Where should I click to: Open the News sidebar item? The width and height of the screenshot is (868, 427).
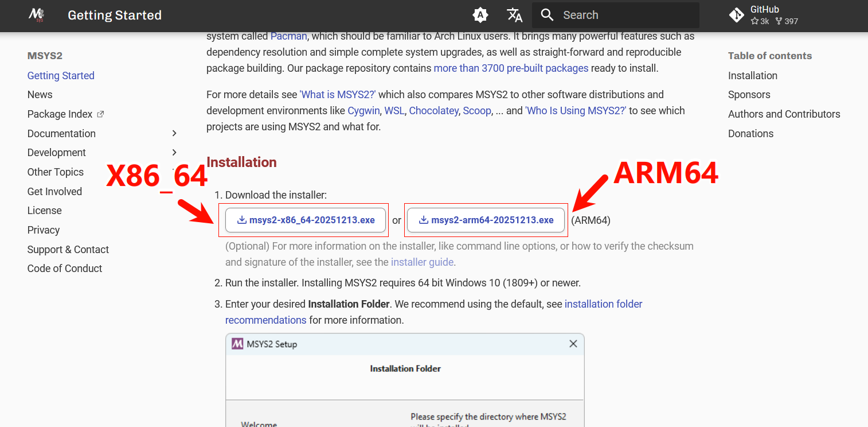tap(40, 95)
